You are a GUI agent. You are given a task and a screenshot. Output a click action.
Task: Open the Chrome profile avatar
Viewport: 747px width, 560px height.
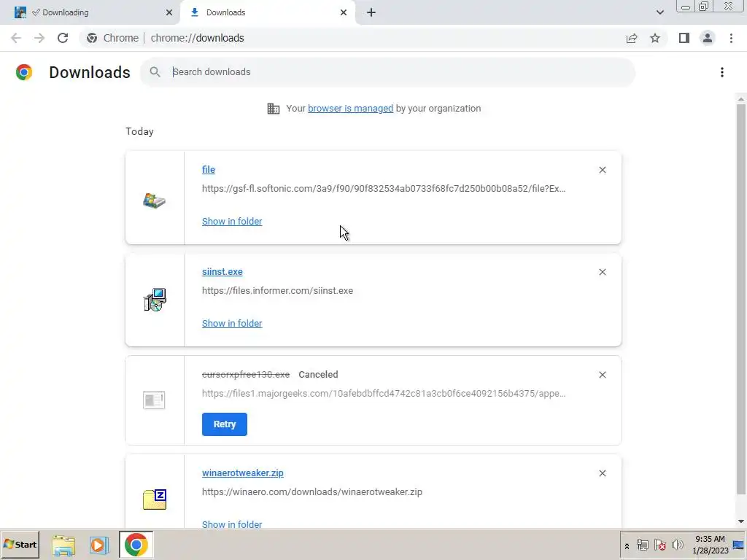coord(708,38)
